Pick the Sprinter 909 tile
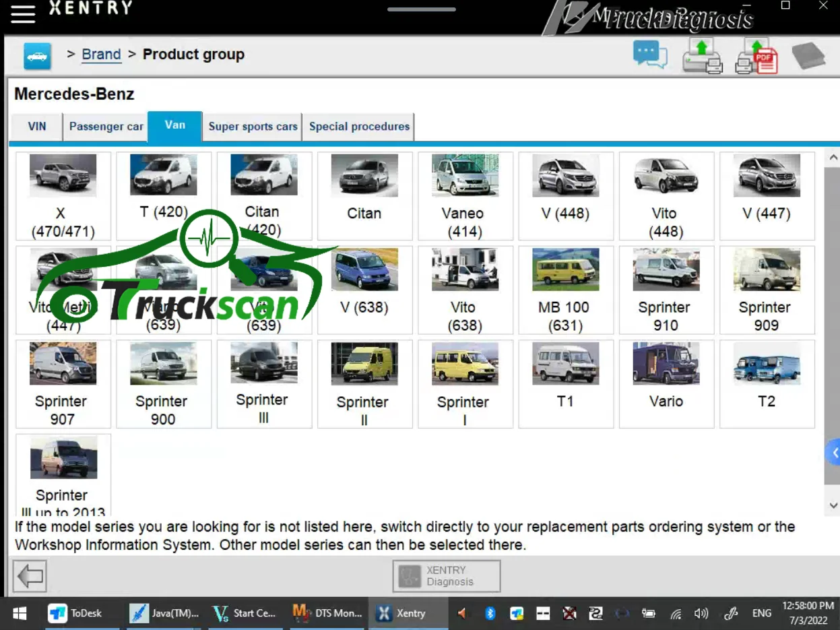The height and width of the screenshot is (630, 840). 767,290
